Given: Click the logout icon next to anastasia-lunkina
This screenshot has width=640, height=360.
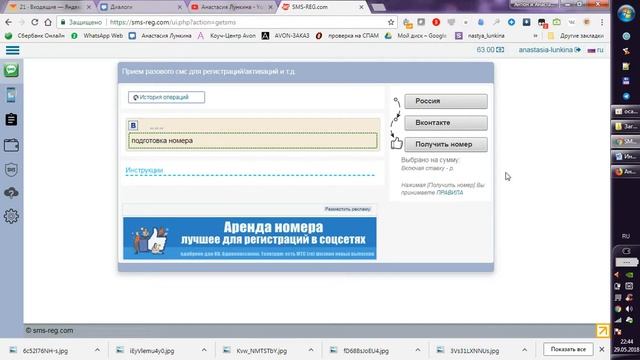Looking at the screenshot, I should (x=578, y=50).
